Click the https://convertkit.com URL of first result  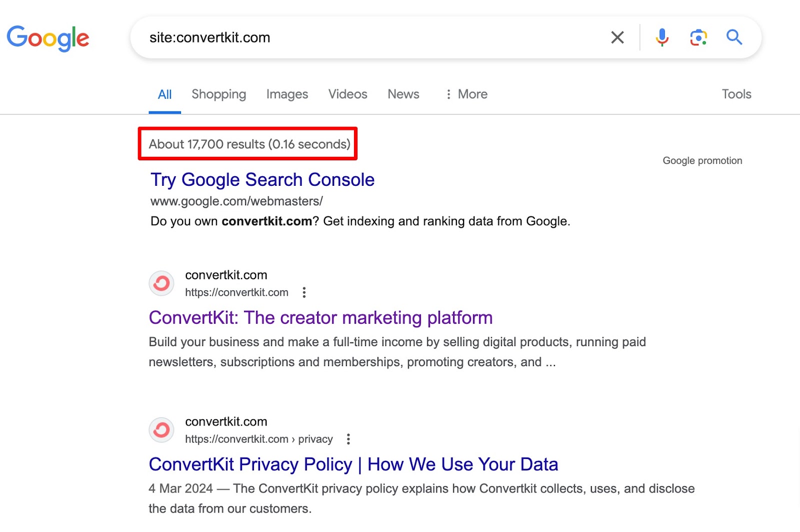236,292
